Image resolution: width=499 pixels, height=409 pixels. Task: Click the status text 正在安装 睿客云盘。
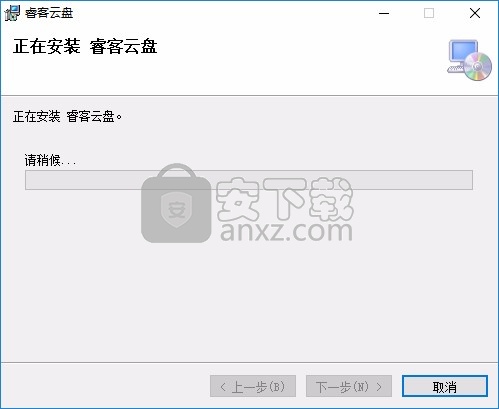point(67,117)
